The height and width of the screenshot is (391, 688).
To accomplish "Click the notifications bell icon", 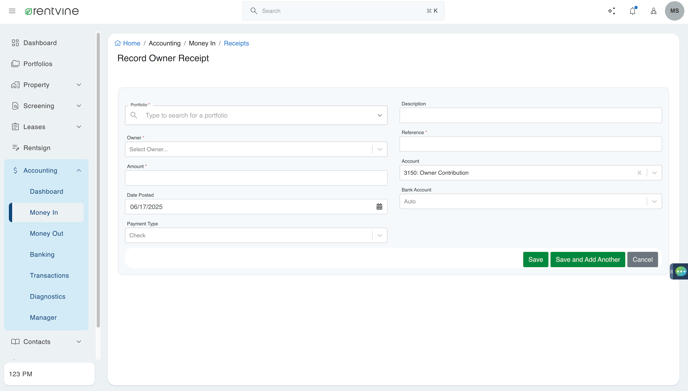I will click(632, 11).
